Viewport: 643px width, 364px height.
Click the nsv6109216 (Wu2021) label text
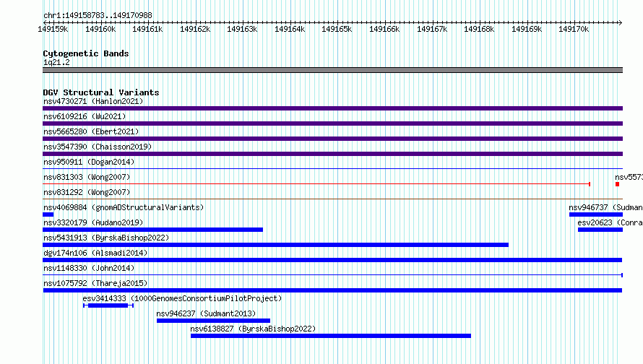(85, 116)
